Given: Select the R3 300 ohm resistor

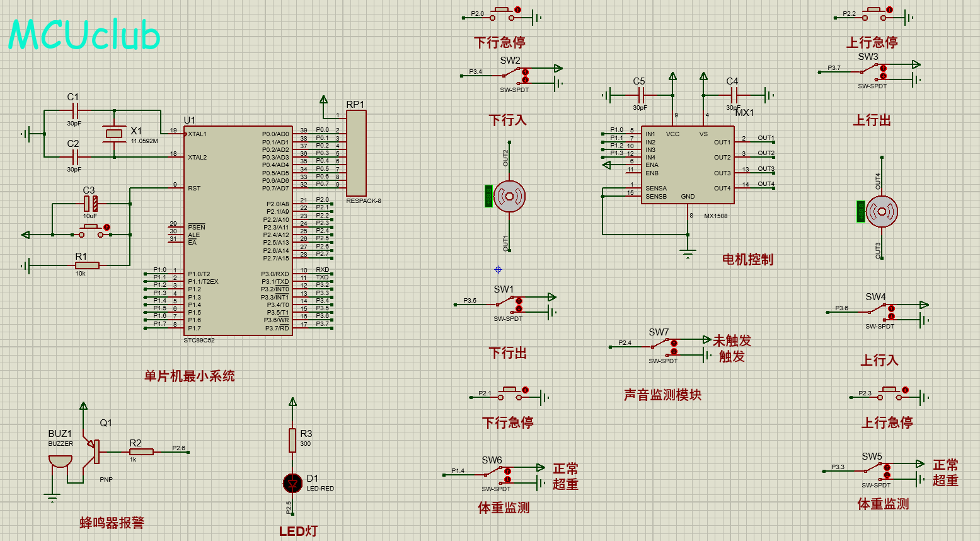Looking at the screenshot, I should click(x=292, y=440).
